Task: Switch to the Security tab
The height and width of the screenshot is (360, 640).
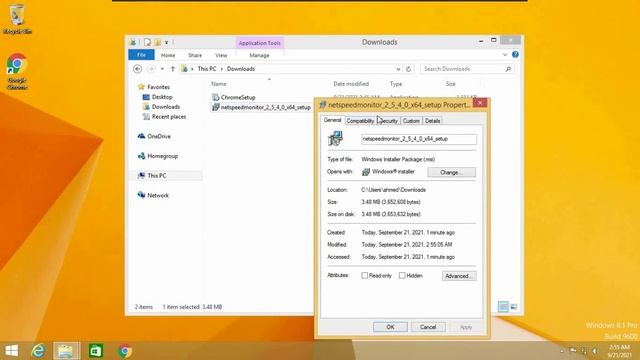Action: [x=387, y=121]
